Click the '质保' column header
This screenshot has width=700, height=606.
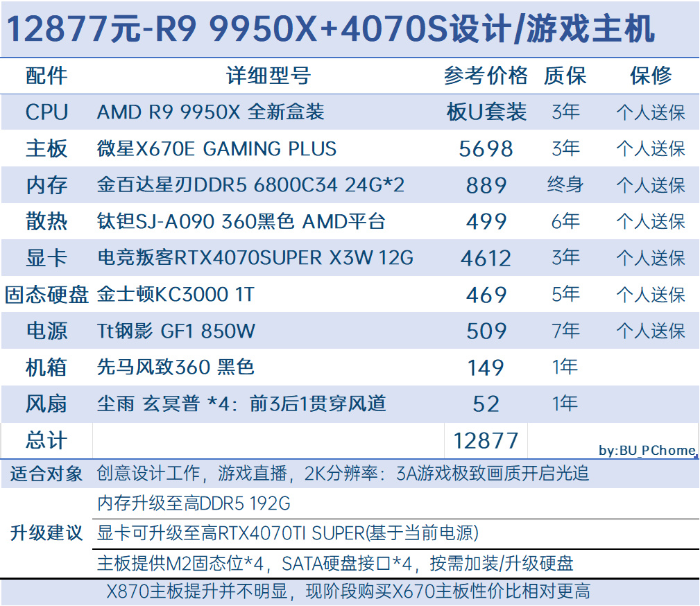pyautogui.click(x=565, y=76)
